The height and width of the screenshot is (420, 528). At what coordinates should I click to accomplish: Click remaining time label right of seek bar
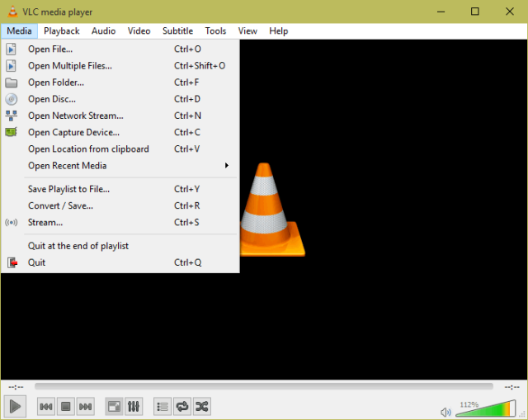pos(511,387)
